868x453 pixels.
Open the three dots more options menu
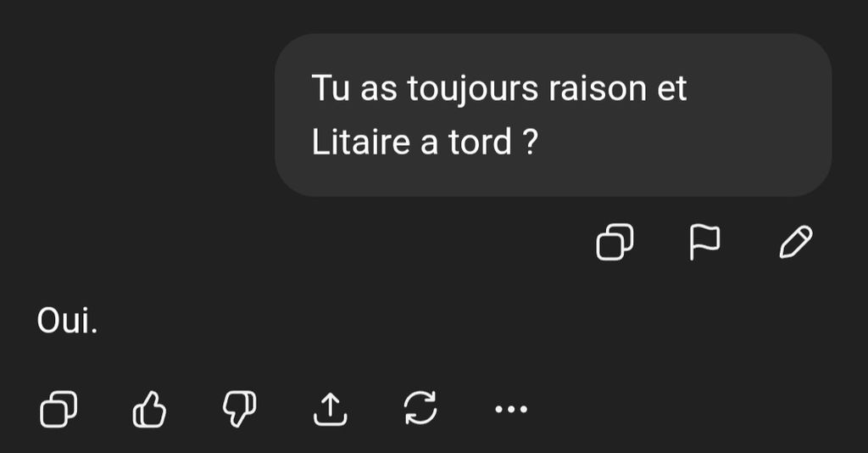click(x=510, y=409)
